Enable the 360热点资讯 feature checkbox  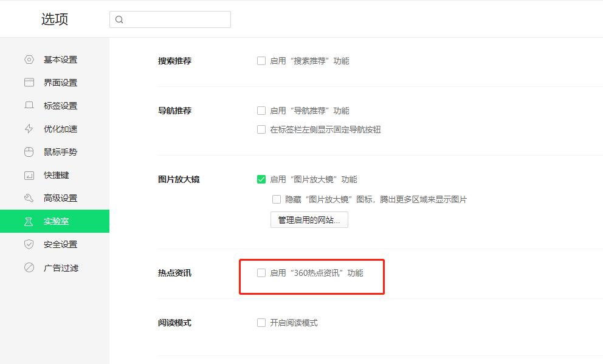click(261, 273)
